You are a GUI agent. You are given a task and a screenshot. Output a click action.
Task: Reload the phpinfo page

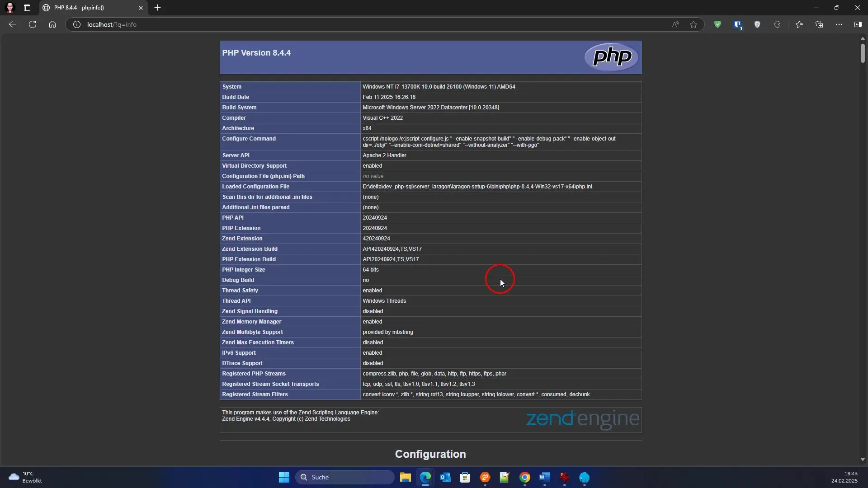tap(33, 24)
